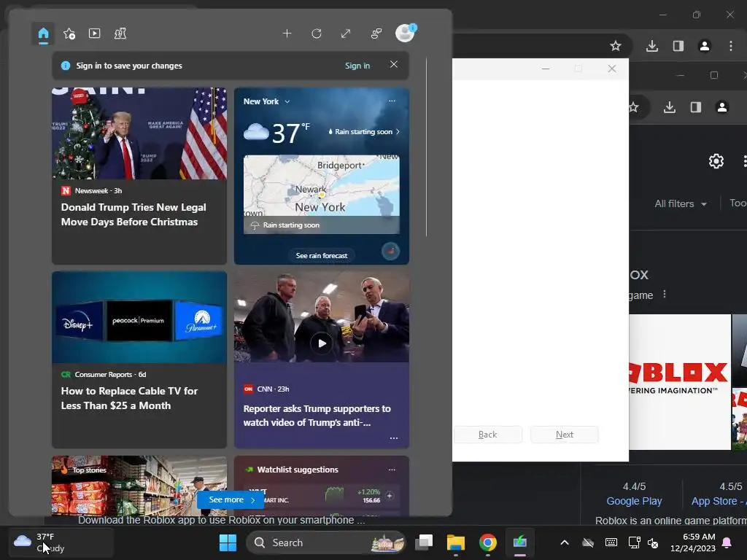Toggle side panel in lower Chrome window
Screen dimensions: 747x560
point(695,107)
